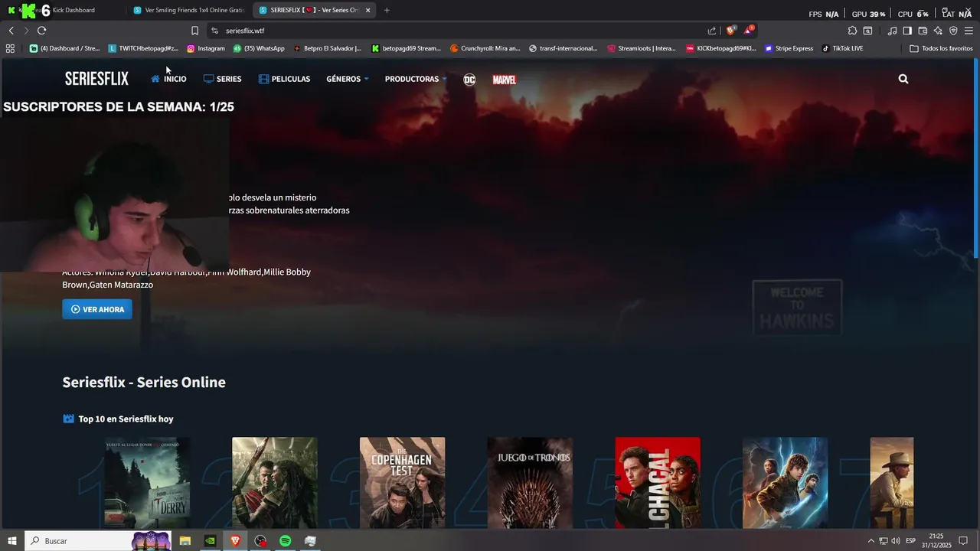
Task: Open the Todos los favoritos folder
Action: (941, 48)
